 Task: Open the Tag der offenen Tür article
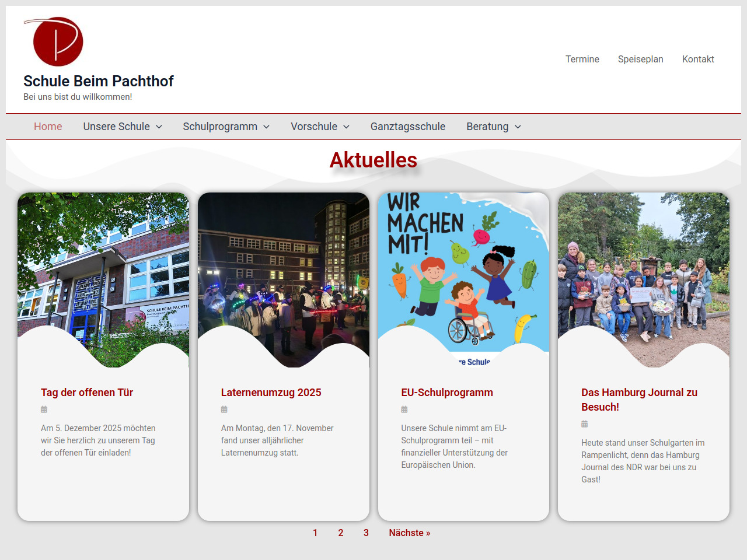tap(87, 393)
